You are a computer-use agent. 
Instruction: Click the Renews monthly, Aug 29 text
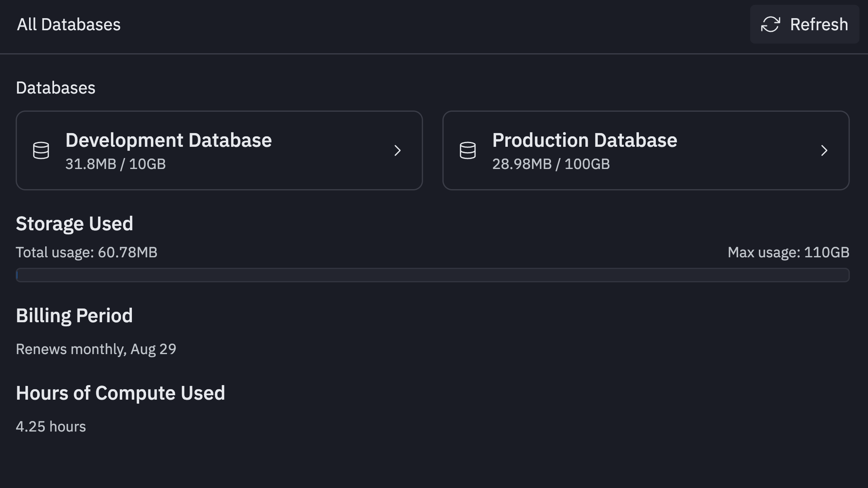(x=96, y=349)
